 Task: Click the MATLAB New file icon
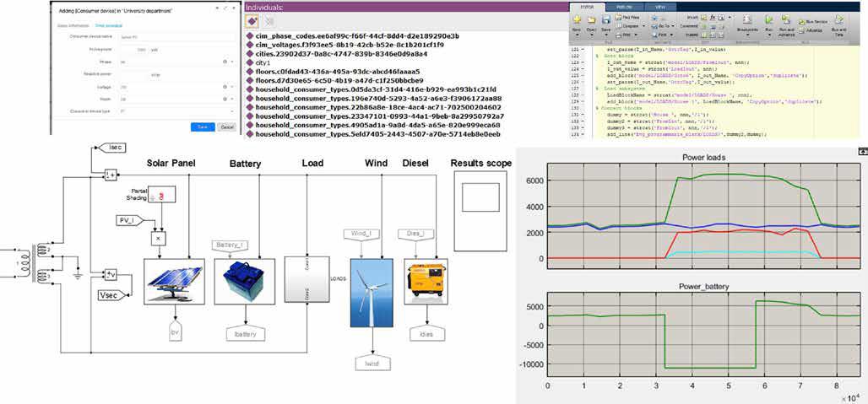click(575, 20)
